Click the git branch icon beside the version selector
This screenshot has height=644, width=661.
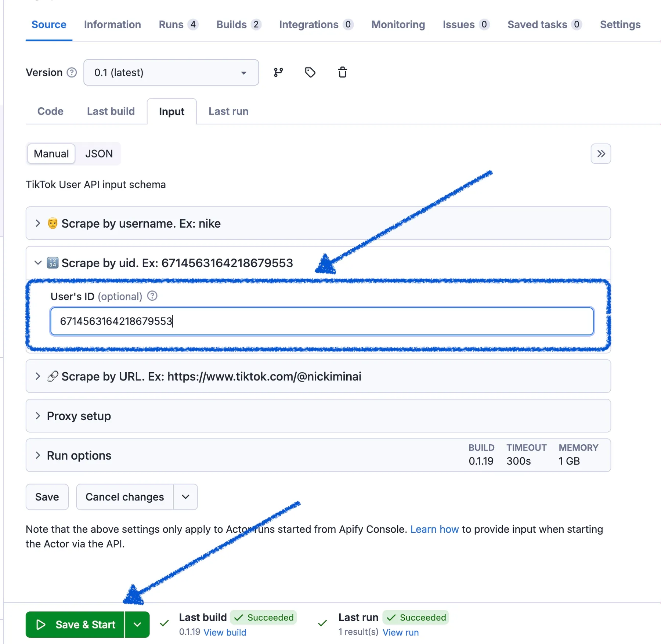(x=278, y=73)
